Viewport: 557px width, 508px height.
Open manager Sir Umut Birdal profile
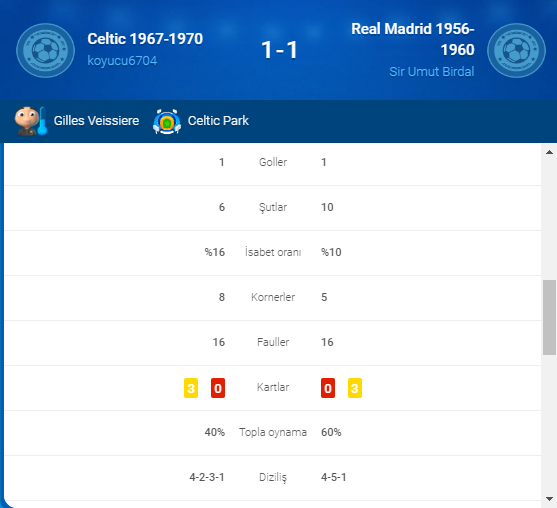click(432, 72)
